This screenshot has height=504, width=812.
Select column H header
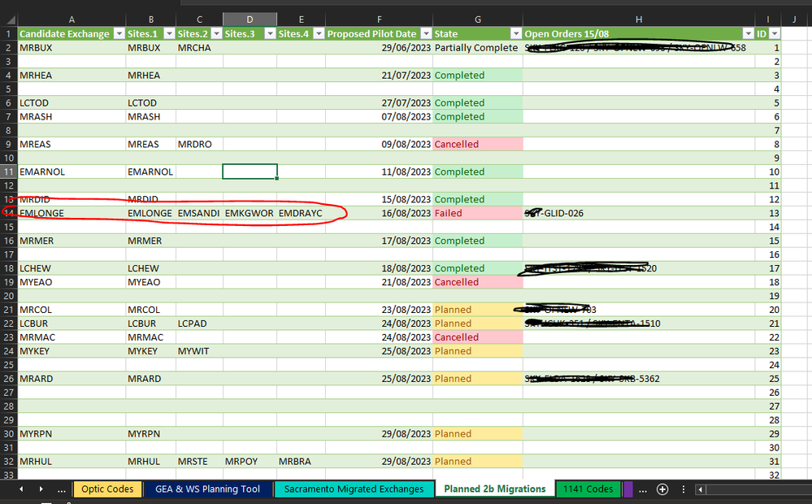tap(639, 20)
